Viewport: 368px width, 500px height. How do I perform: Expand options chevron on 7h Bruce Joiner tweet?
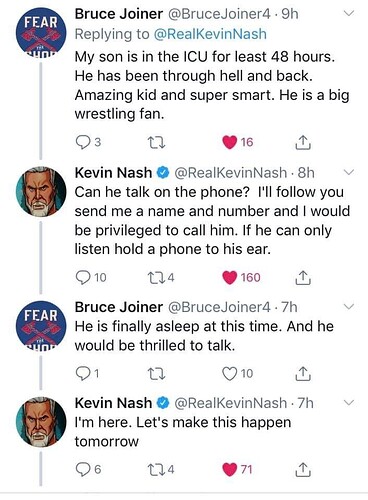[x=348, y=307]
